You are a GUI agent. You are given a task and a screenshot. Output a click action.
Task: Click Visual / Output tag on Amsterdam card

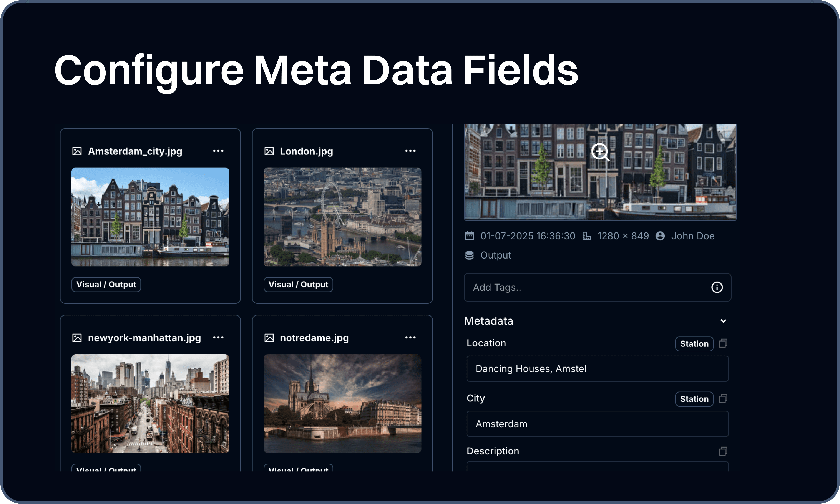(x=106, y=284)
